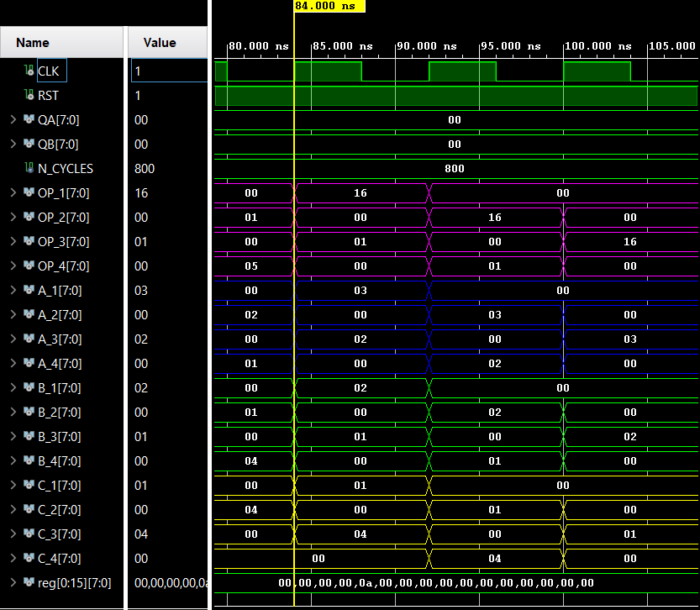Screen dimensions: 700x610
Task: Click the OP_4 waveform segment showing 05
Action: [251, 266]
